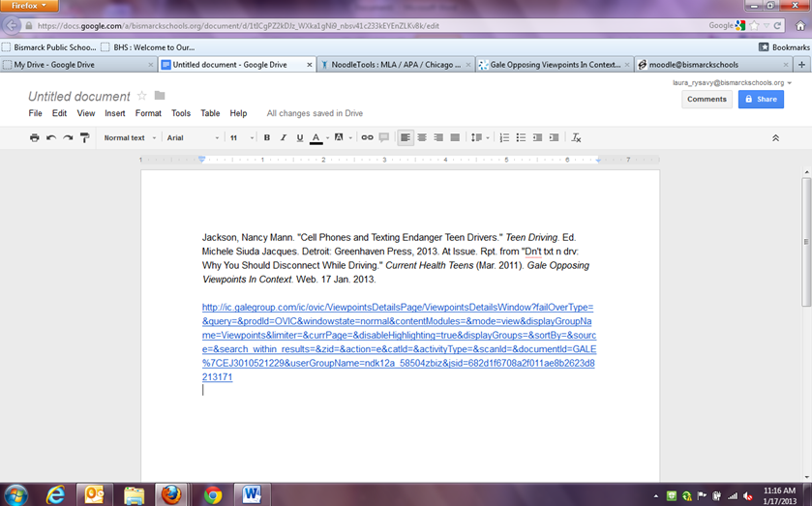
Task: Open the Normal text style dropdown
Action: click(x=130, y=137)
